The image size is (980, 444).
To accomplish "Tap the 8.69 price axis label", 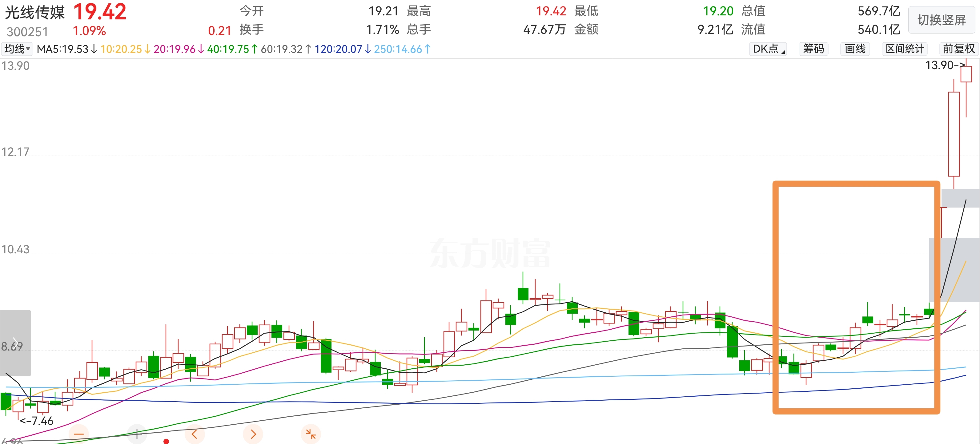I will point(12,346).
